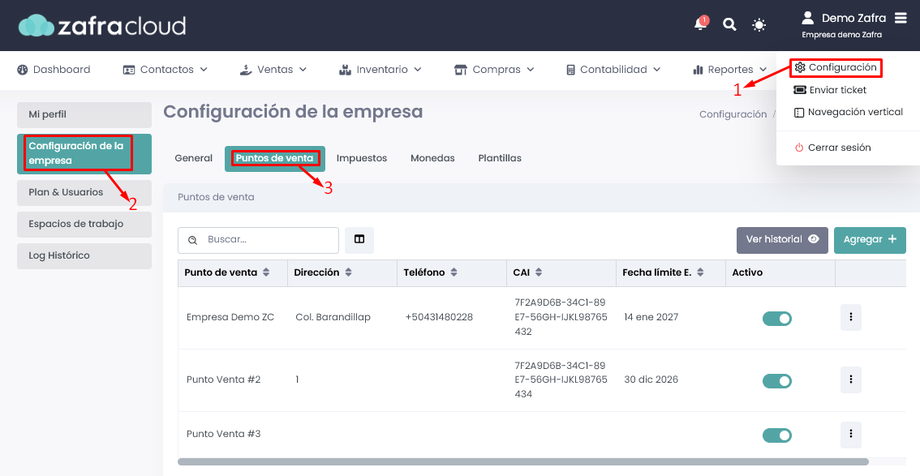Click the Punto Venta #3 name cell
The width and height of the screenshot is (920, 476).
click(x=224, y=434)
